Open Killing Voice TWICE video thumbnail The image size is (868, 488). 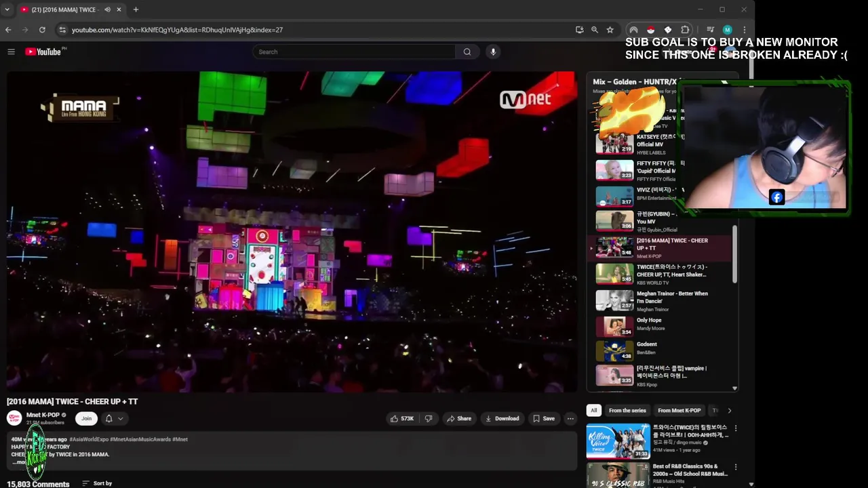pos(618,441)
